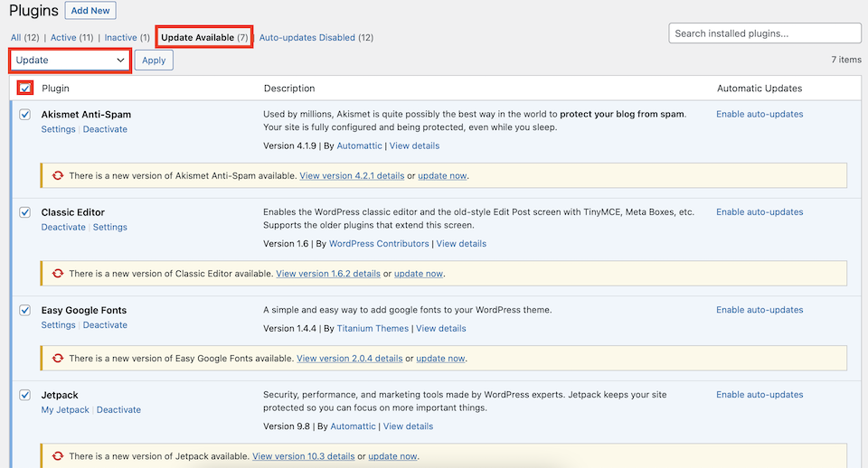Focus the Search installed plugins field
Screen dimensions: 868x468
[764, 33]
